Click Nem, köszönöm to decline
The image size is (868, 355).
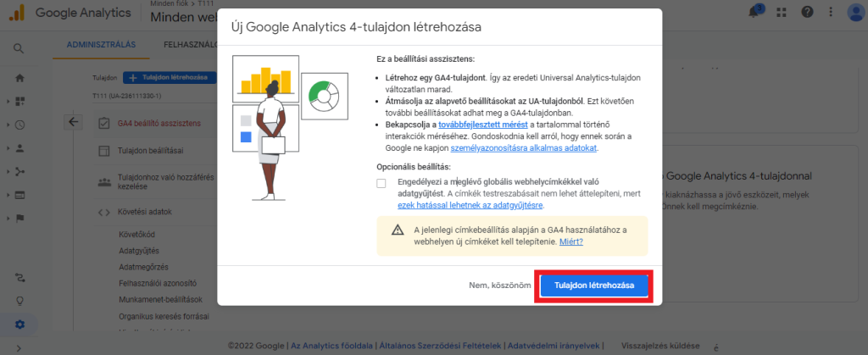click(498, 286)
